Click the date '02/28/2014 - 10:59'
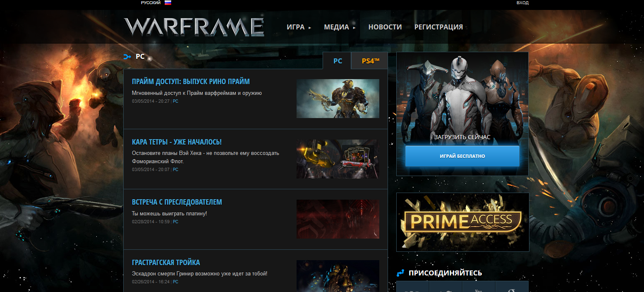Viewport: 644px width, 292px height. click(x=151, y=222)
